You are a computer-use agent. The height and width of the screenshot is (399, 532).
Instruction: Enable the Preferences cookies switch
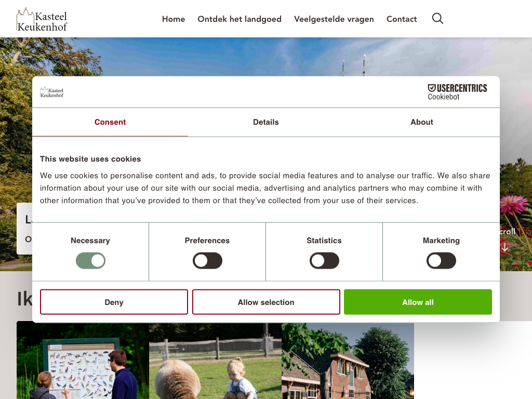207,261
